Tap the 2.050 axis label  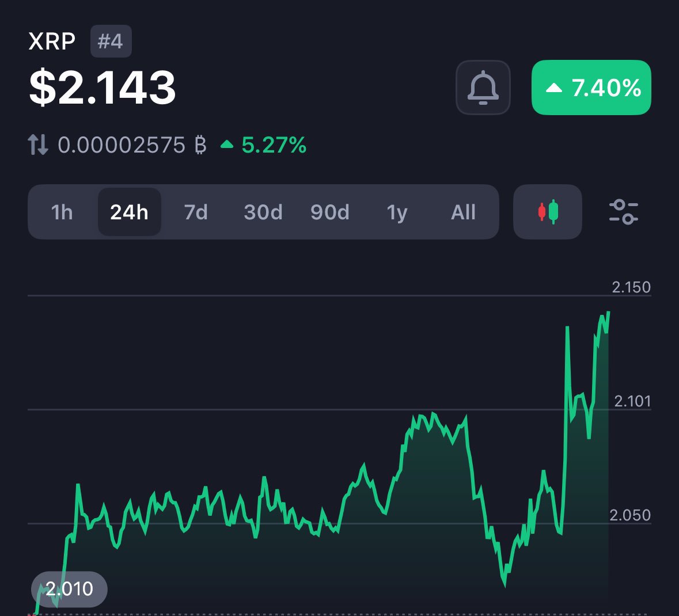coord(629,515)
